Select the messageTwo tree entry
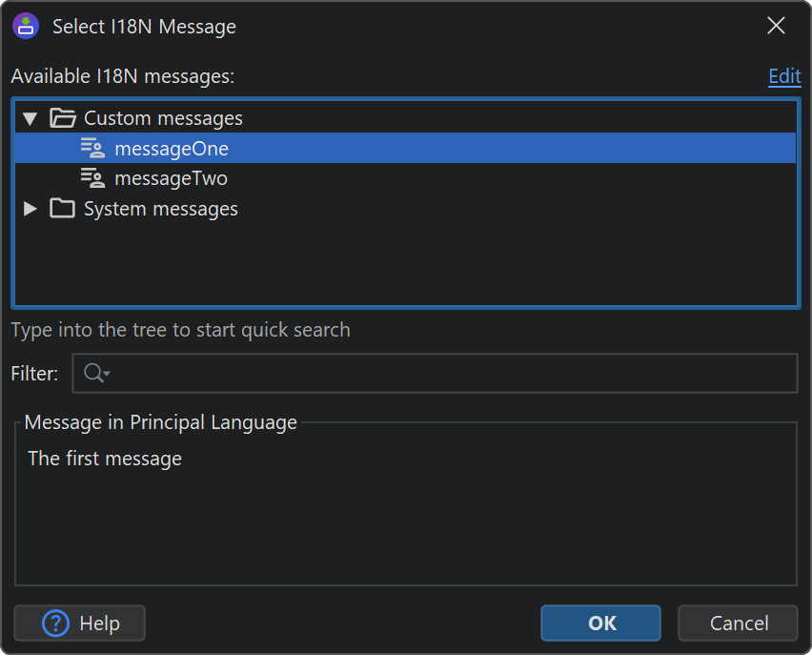Viewport: 812px width, 655px height. point(171,178)
